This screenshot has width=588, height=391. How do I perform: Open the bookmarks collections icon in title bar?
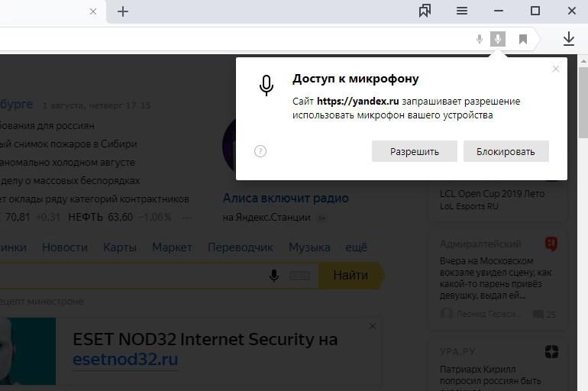tap(425, 11)
